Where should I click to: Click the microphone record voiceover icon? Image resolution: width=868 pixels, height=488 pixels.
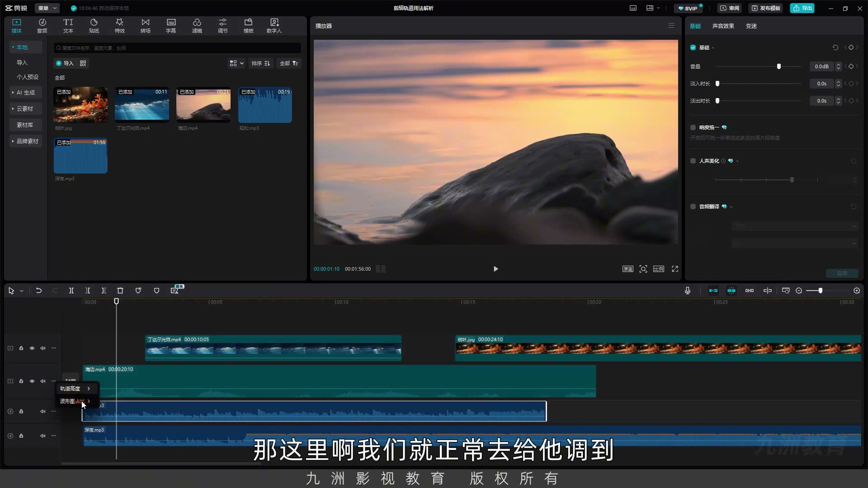pos(688,291)
